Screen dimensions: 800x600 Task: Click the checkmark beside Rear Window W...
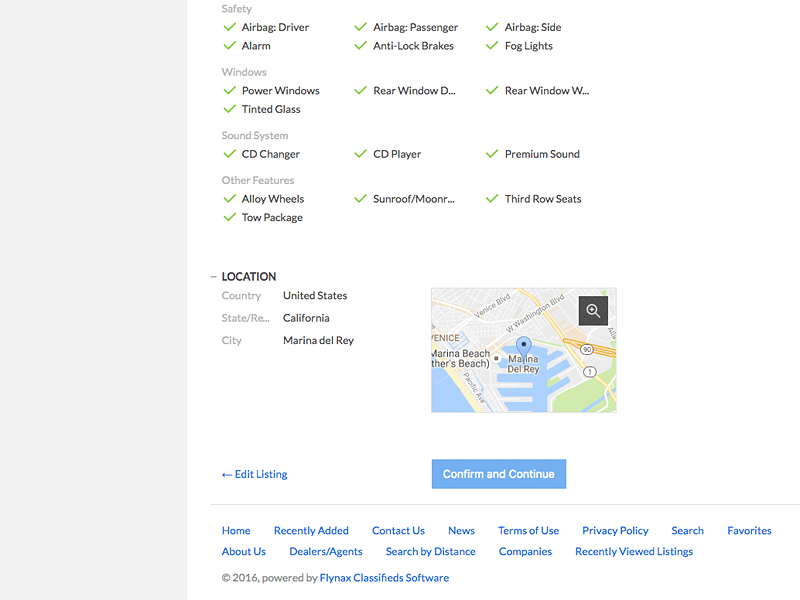492,90
